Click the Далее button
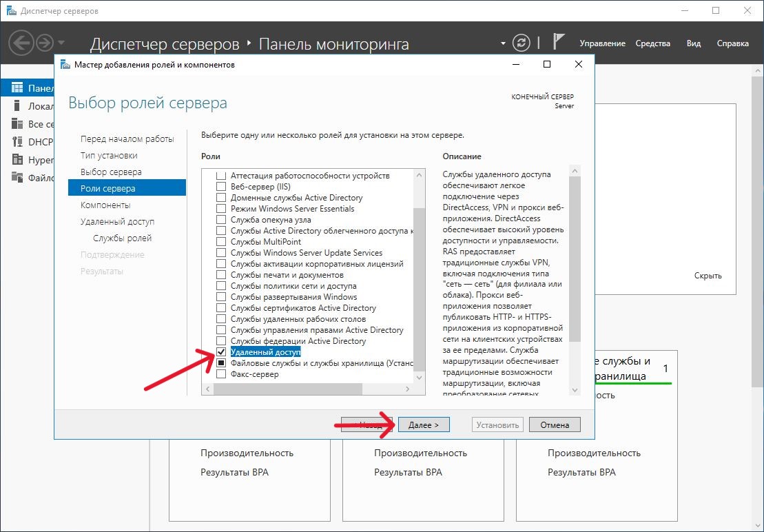The width and height of the screenshot is (764, 532). coord(424,424)
